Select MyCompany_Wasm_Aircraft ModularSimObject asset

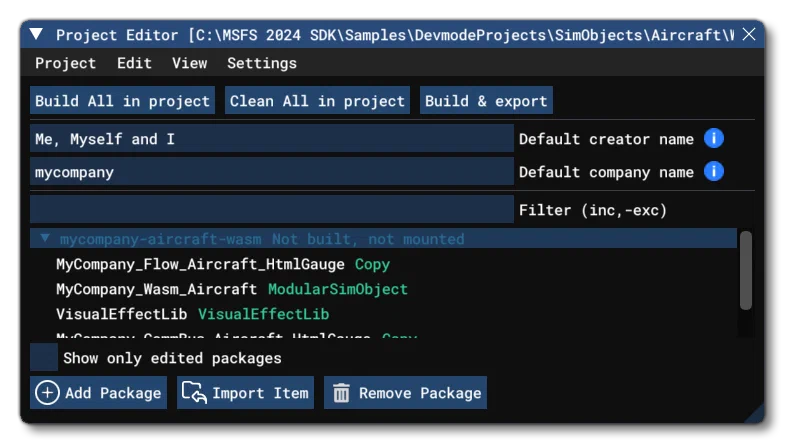(x=232, y=289)
